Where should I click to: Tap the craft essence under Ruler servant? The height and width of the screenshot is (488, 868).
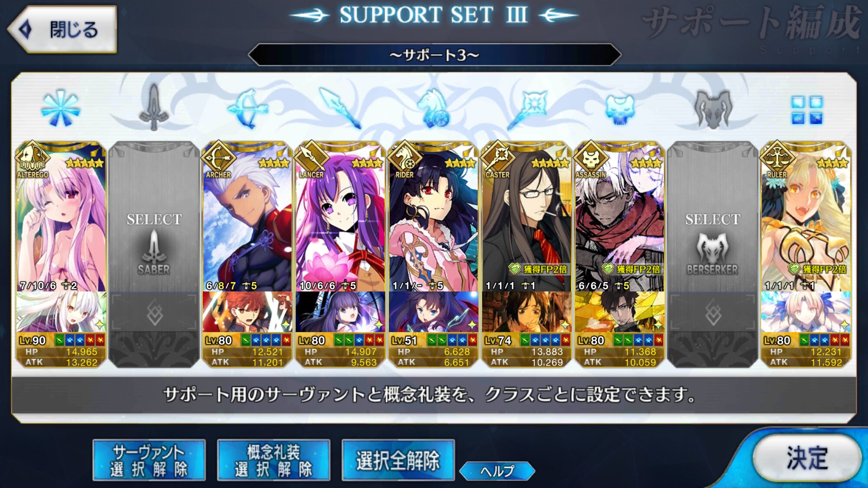(x=806, y=312)
